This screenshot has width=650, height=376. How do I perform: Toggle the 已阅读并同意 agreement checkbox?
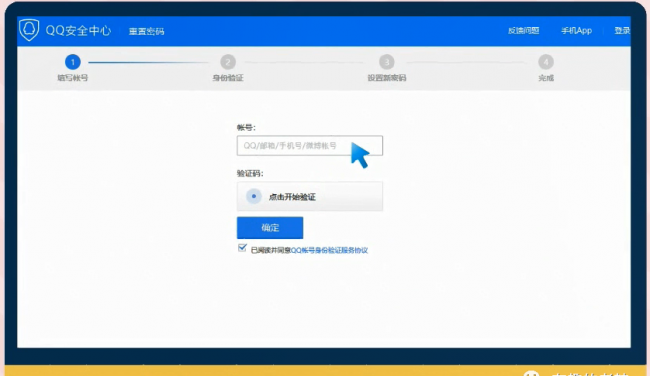242,248
